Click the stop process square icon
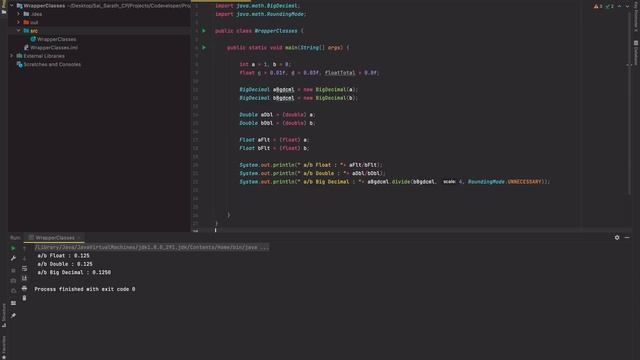This screenshot has height=360, width=640. tap(13, 271)
